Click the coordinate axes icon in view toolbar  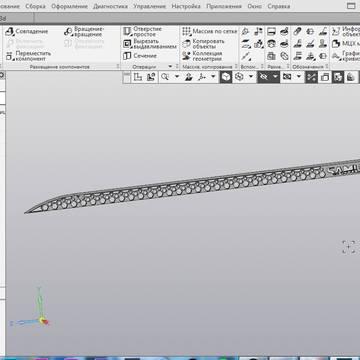pos(202,77)
